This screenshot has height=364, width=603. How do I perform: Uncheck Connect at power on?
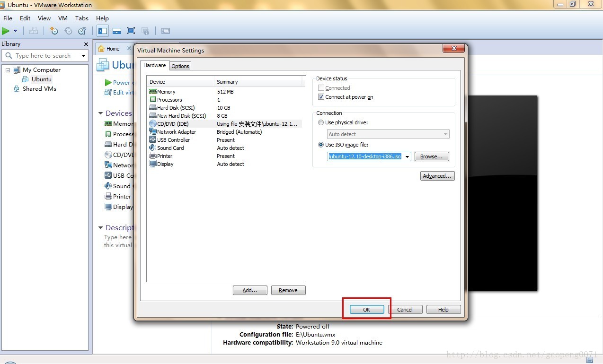coord(321,97)
